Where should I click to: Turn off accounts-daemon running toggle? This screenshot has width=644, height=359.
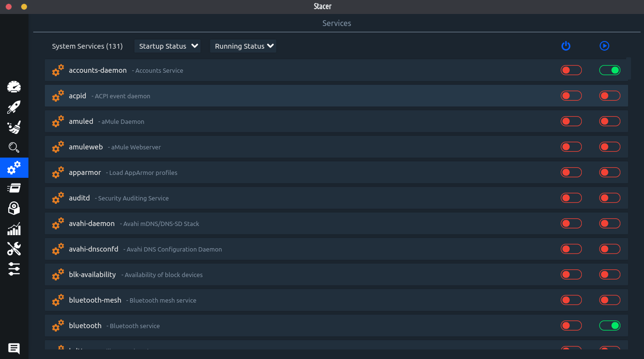pyautogui.click(x=609, y=70)
